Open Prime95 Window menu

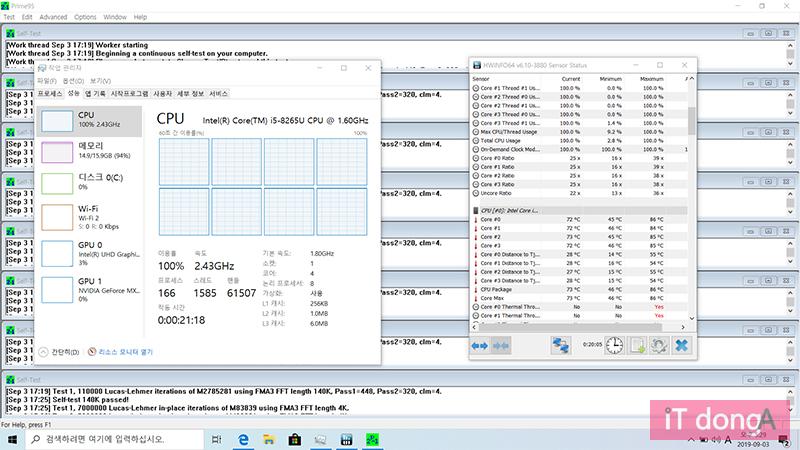click(115, 17)
